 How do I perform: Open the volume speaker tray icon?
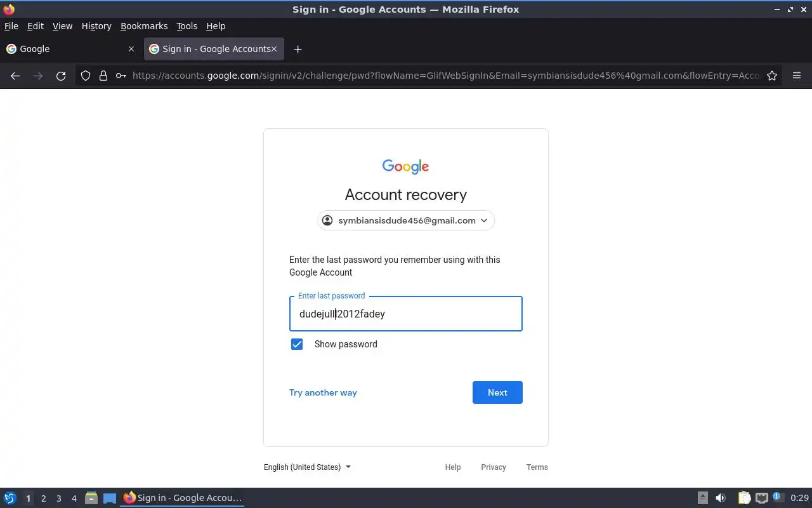click(721, 498)
